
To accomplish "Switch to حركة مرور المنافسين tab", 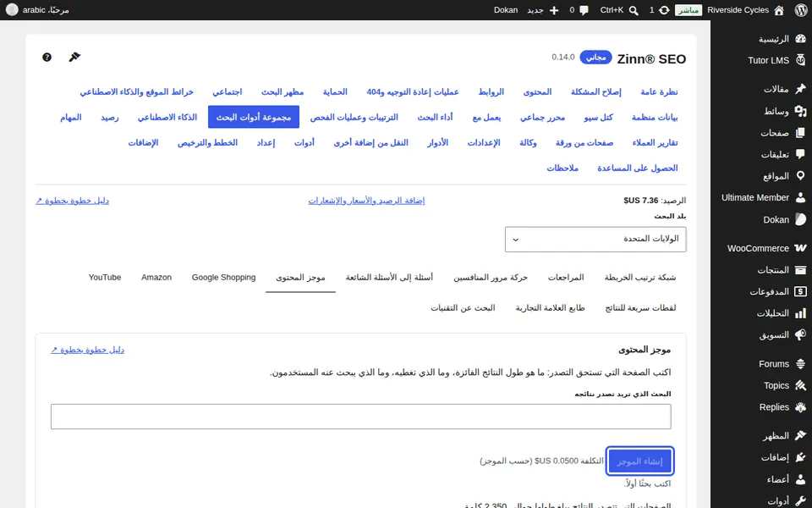I will pyautogui.click(x=491, y=278).
